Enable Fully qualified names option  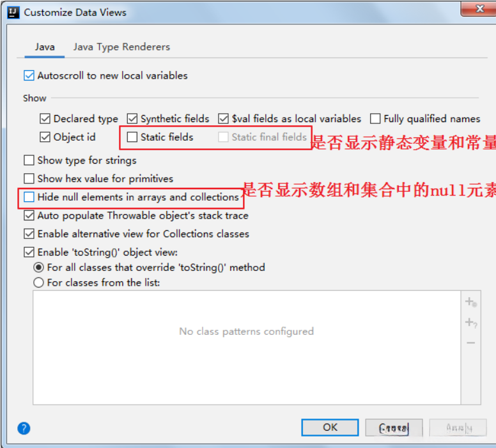tap(375, 119)
